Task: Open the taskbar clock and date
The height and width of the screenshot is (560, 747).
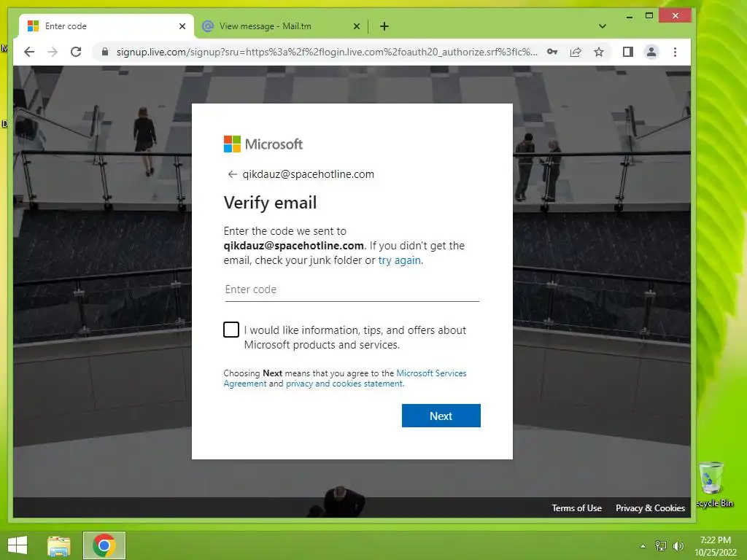Action: pyautogui.click(x=715, y=546)
